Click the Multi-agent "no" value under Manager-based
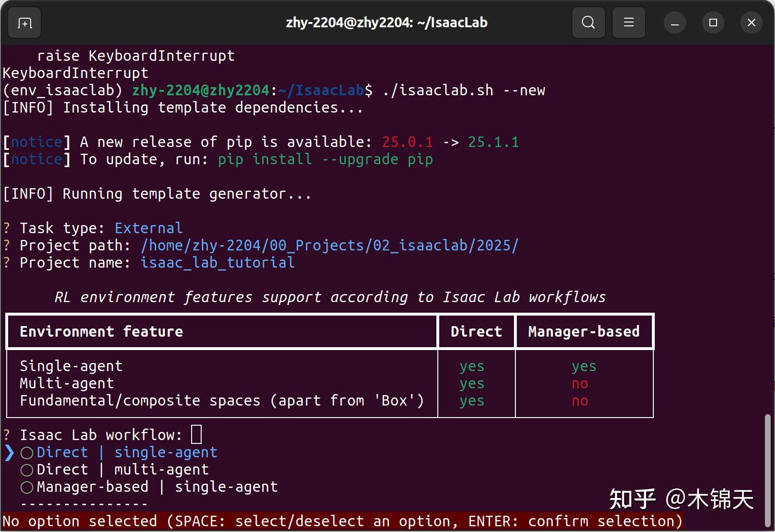This screenshot has width=775, height=532. (580, 383)
